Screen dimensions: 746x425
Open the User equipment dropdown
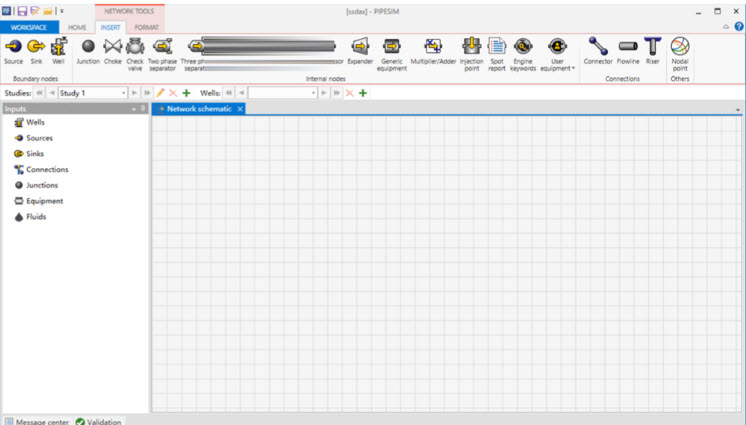[x=558, y=54]
